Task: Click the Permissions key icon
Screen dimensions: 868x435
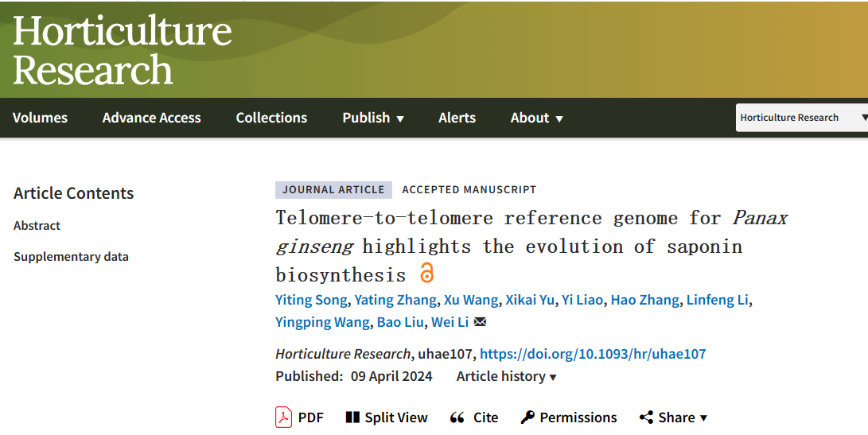Action: [x=527, y=418]
